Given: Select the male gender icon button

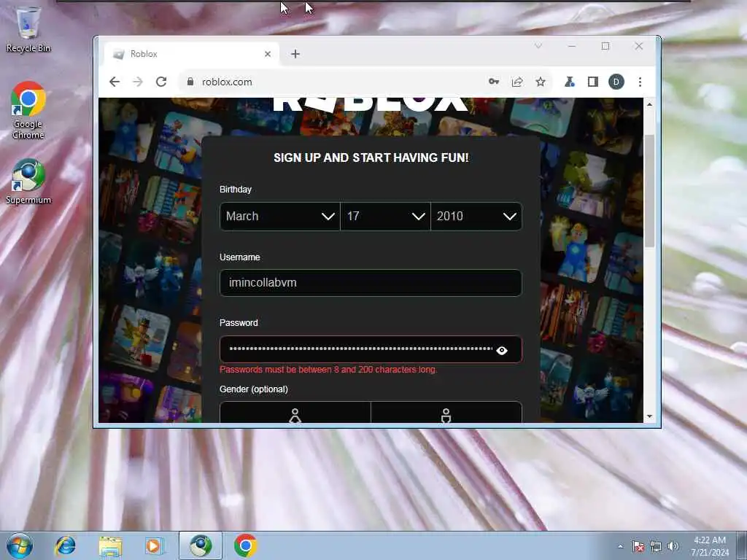Looking at the screenshot, I should [x=446, y=413].
